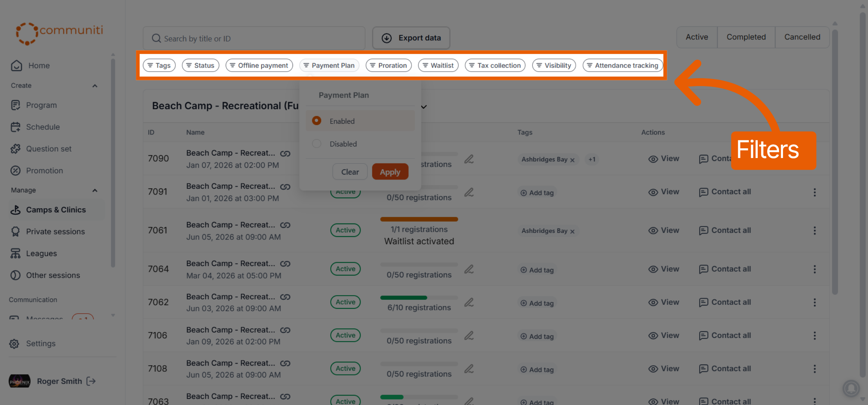Switch to the Completed tab
The image size is (868, 405).
pyautogui.click(x=746, y=37)
